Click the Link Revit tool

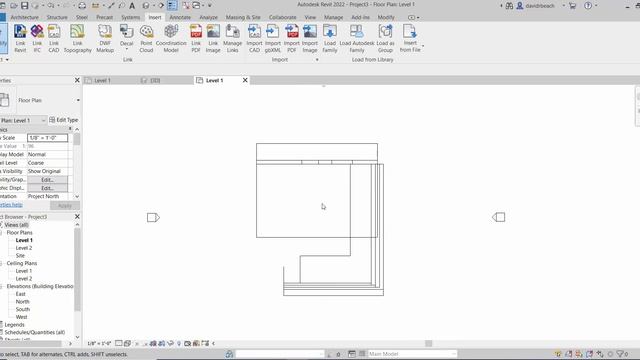point(20,38)
